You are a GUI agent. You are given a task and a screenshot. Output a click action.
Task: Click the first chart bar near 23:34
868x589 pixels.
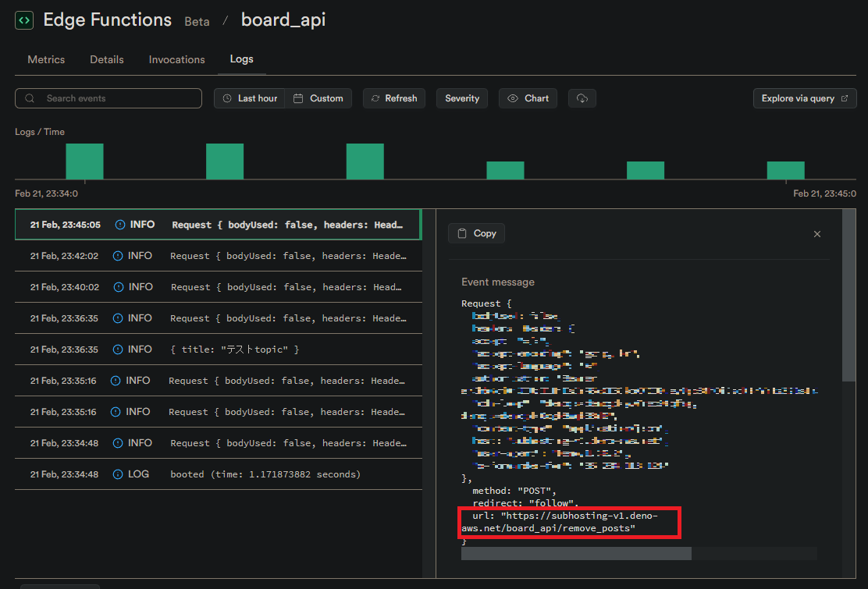[85, 161]
